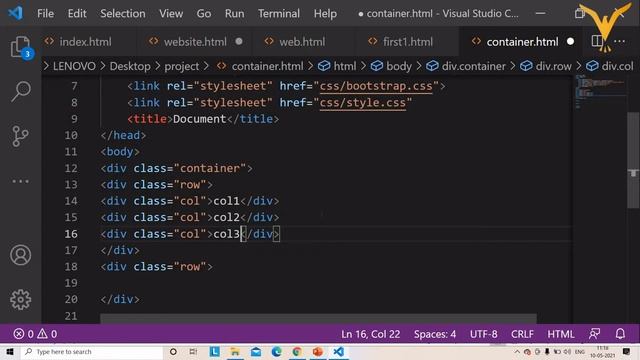
Task: Click the vertical editor scrollbar thumb
Action: [633, 160]
